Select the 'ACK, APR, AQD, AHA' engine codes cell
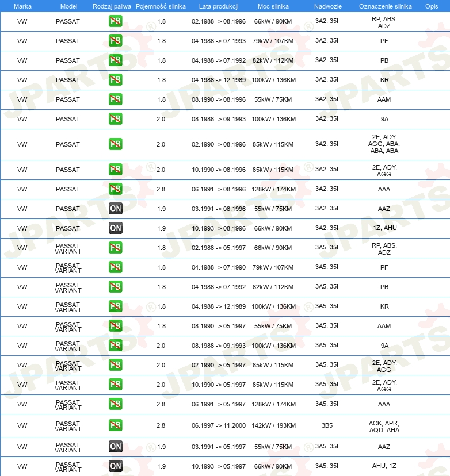Image resolution: width=450 pixels, height=476 pixels. click(x=384, y=427)
